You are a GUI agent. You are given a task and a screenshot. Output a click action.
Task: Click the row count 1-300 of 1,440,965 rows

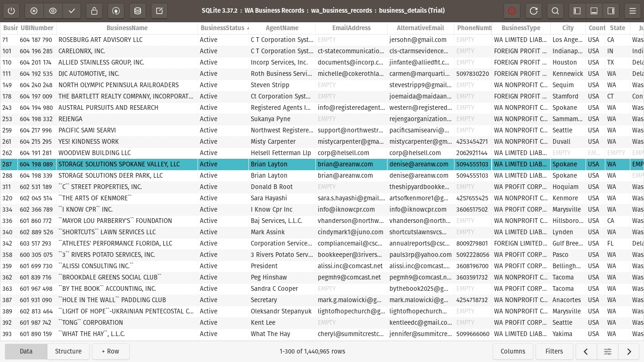coord(312,351)
